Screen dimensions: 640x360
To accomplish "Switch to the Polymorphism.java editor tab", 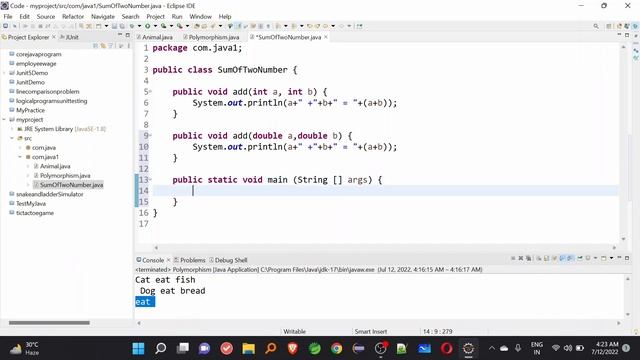I will tap(211, 37).
